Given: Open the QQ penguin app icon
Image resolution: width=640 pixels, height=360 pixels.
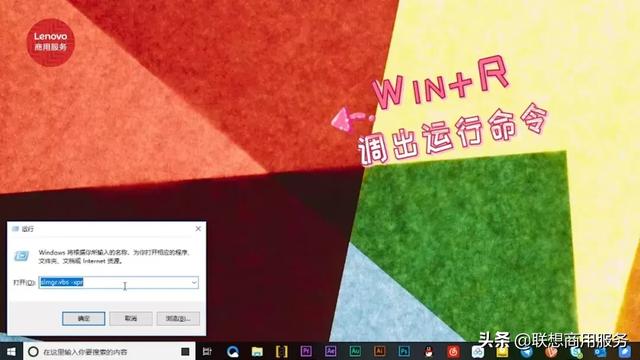Looking at the screenshot, I should coord(429,351).
